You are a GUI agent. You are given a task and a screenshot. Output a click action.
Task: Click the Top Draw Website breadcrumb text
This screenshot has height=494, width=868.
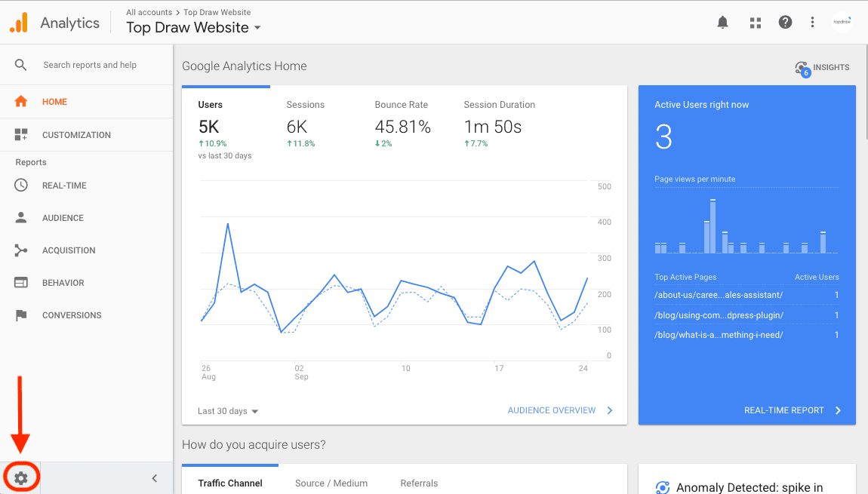pyautogui.click(x=217, y=12)
